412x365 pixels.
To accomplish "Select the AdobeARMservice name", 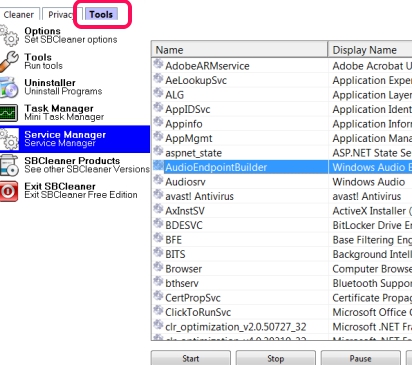I will tap(207, 66).
